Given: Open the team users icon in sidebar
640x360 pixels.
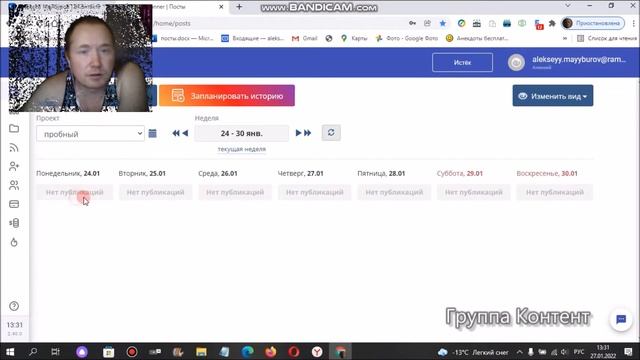Looking at the screenshot, I should click(14, 185).
